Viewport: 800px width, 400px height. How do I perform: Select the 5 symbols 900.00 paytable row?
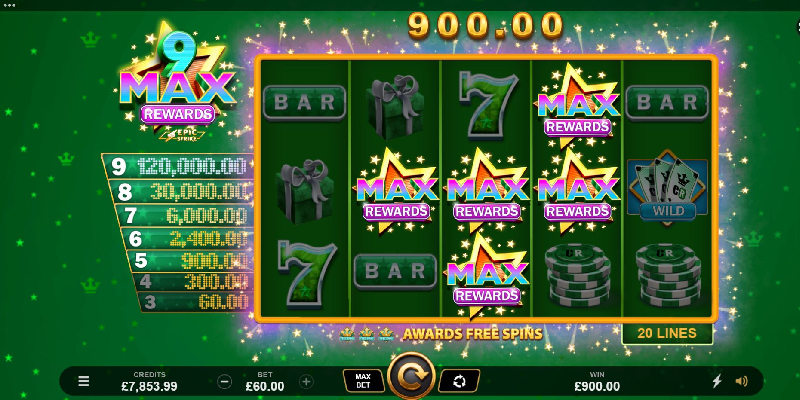point(190,261)
